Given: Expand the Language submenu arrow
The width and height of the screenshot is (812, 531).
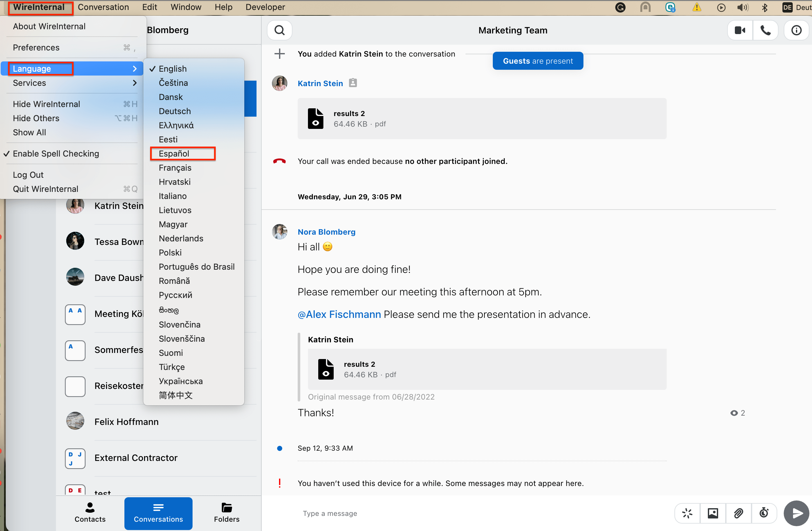Looking at the screenshot, I should (134, 68).
